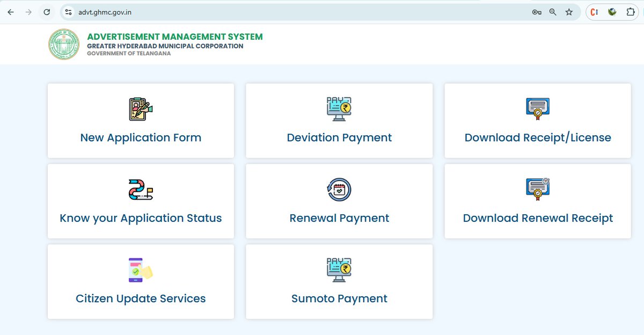The image size is (644, 335).
Task: Open the password manager key icon
Action: [537, 12]
